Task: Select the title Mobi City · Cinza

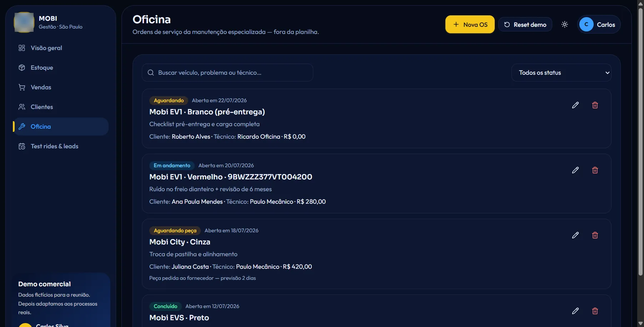Action: [180, 242]
